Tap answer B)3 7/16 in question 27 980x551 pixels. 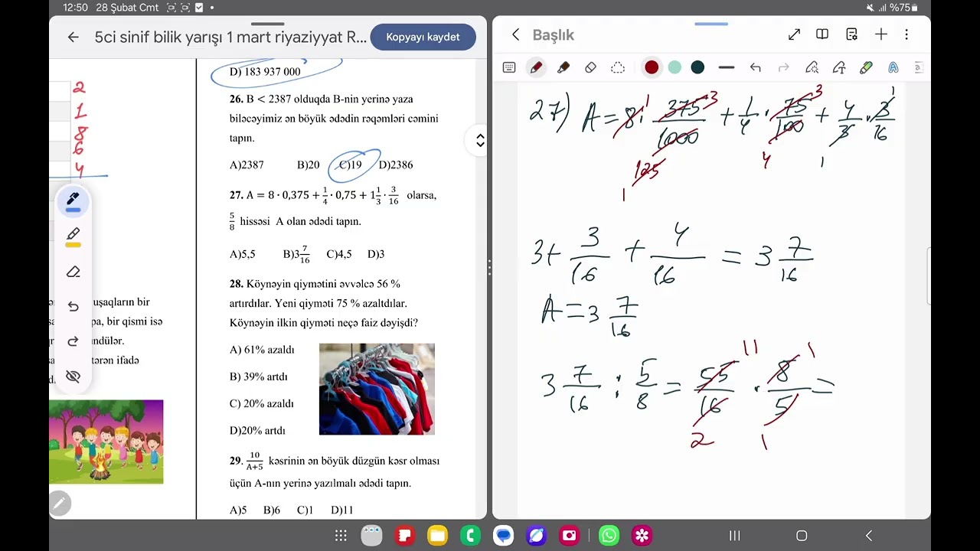[x=296, y=253]
